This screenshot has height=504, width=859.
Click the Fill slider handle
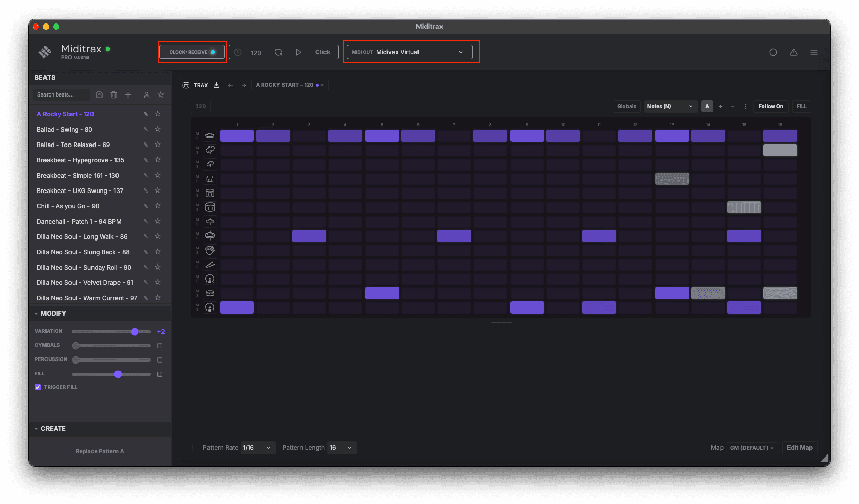pos(118,374)
